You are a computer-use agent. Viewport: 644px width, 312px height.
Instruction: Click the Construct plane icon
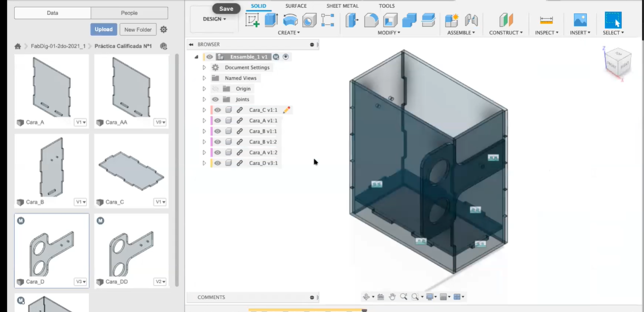[506, 20]
